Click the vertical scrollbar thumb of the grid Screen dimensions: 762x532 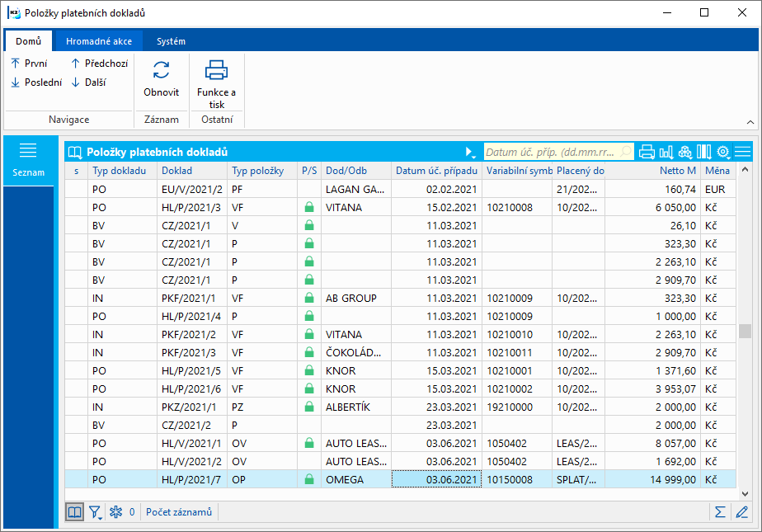[745, 331]
